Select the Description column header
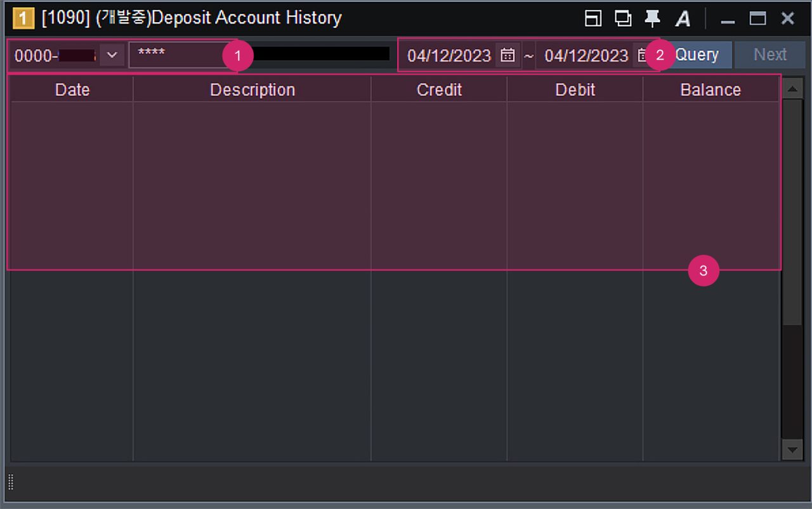 [252, 90]
